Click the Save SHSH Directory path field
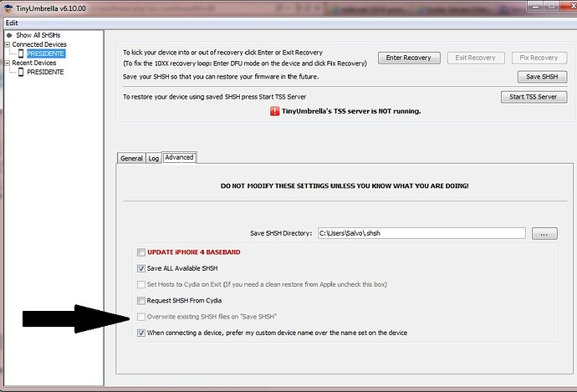Screen dimensions: 577x392 (x=420, y=233)
